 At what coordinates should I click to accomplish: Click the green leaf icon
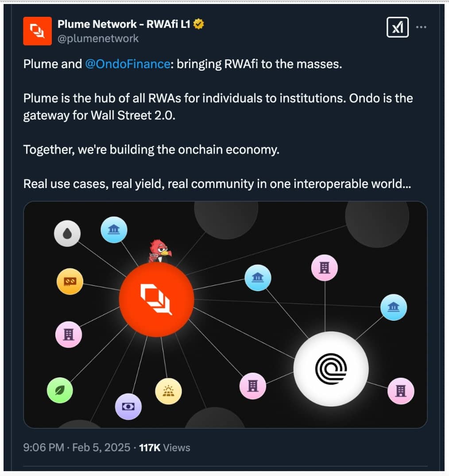(60, 391)
